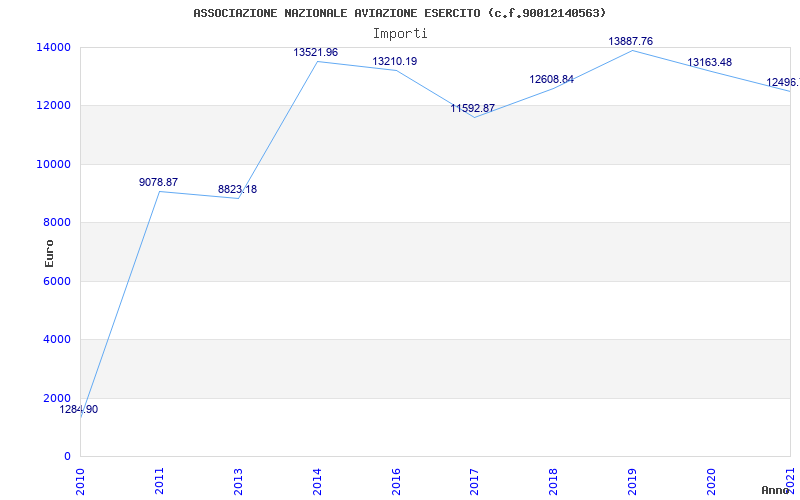Click the Euro axis label

49,253
